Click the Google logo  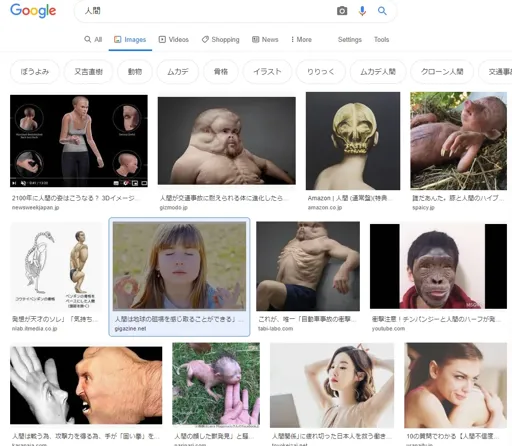point(33,11)
